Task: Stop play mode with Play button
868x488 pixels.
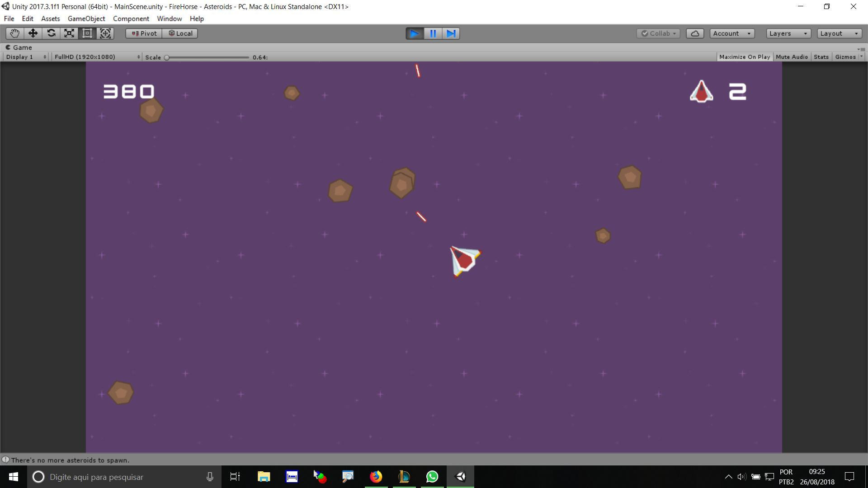Action: coord(415,33)
